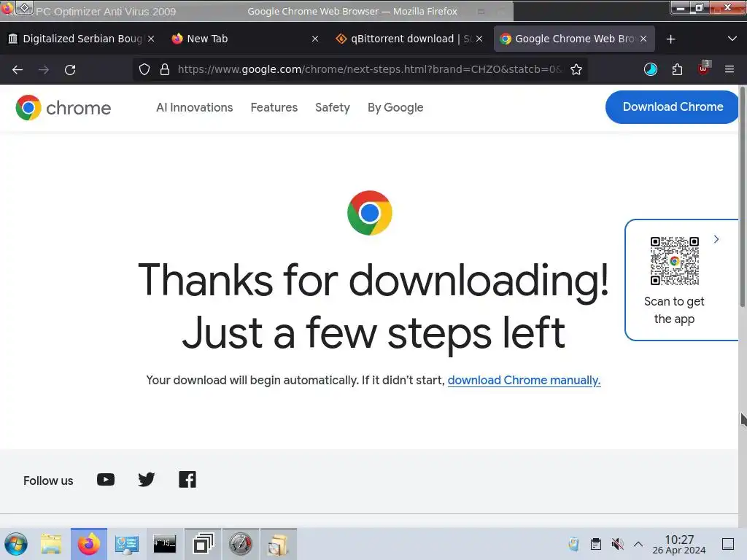Expand the list all tabs chevron
The height and width of the screenshot is (560, 747).
pyautogui.click(x=732, y=39)
